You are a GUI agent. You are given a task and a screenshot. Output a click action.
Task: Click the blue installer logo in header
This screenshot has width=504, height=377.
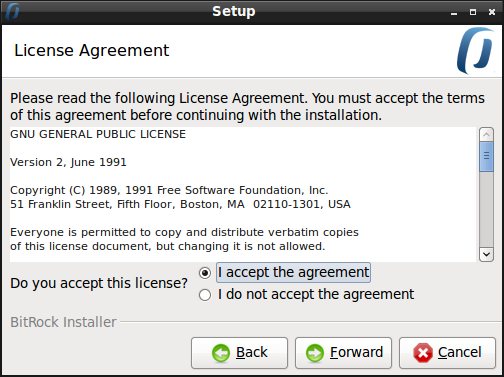475,51
